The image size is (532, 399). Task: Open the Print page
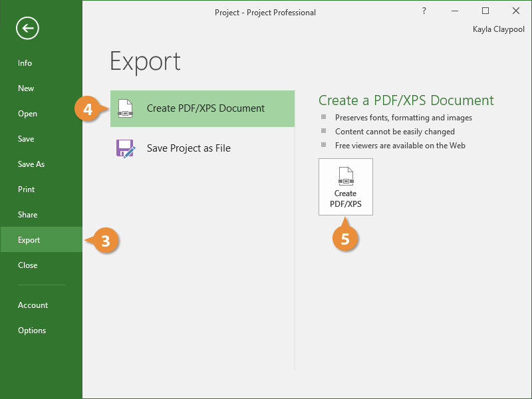pyautogui.click(x=27, y=190)
